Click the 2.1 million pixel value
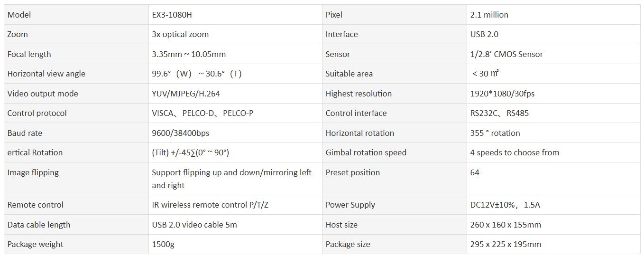Image resolution: width=644 pixels, height=257 pixels. pyautogui.click(x=489, y=15)
